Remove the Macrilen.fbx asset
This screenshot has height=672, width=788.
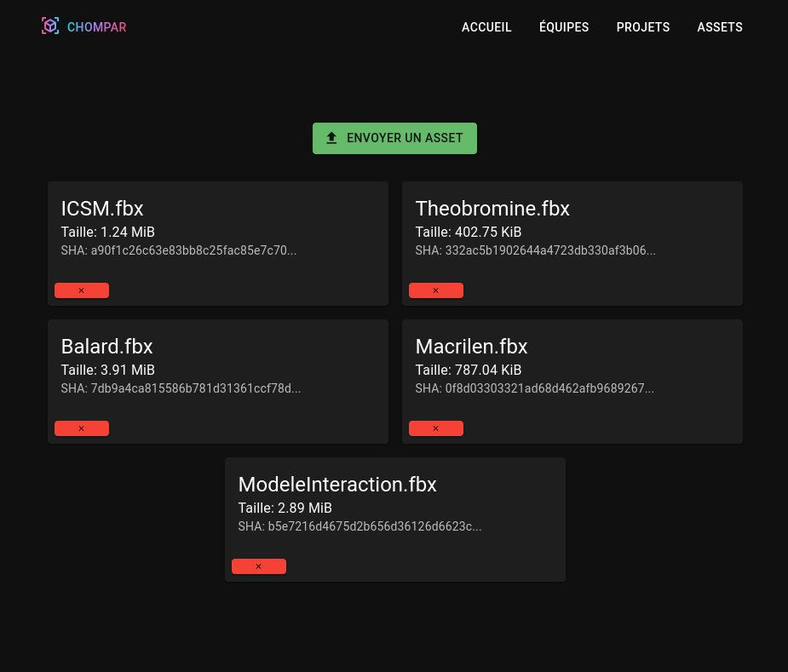(x=436, y=428)
